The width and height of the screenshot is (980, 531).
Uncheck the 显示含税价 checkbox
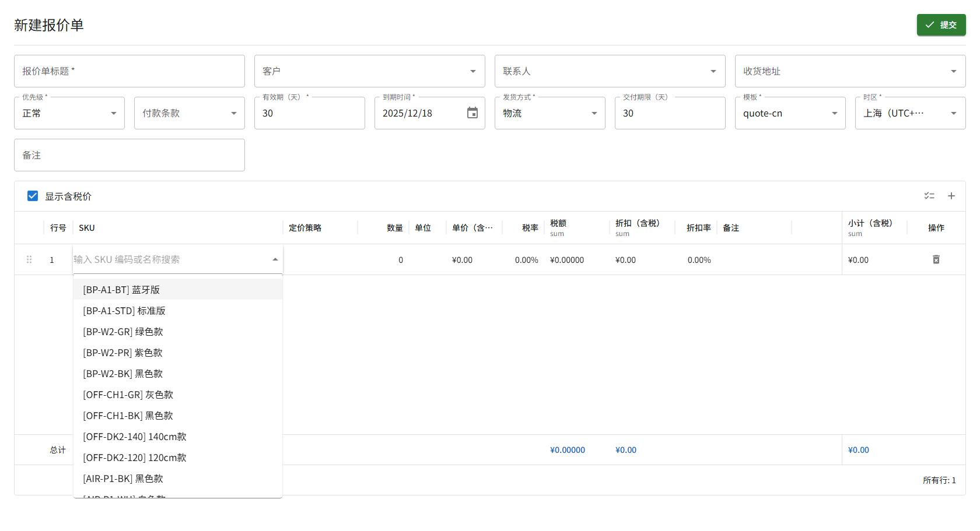(x=32, y=196)
